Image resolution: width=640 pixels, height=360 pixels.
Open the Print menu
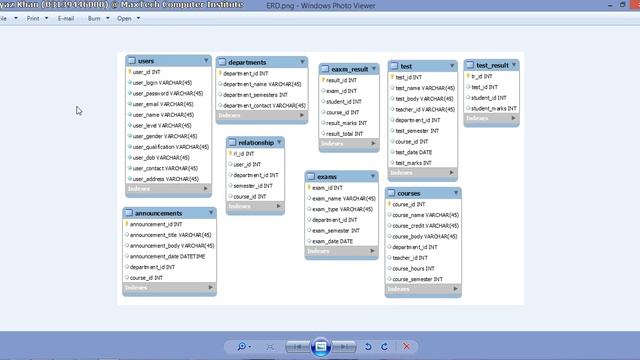33,18
